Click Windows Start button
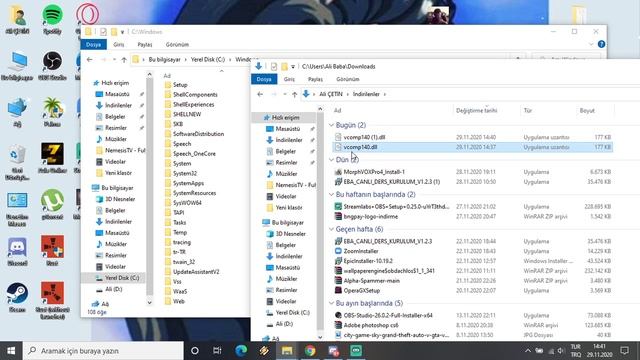 point(11,351)
